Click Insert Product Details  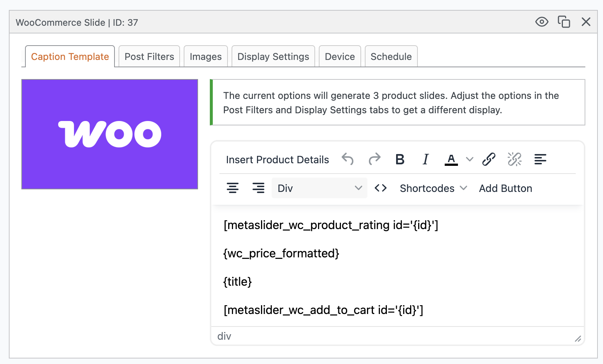pos(278,160)
